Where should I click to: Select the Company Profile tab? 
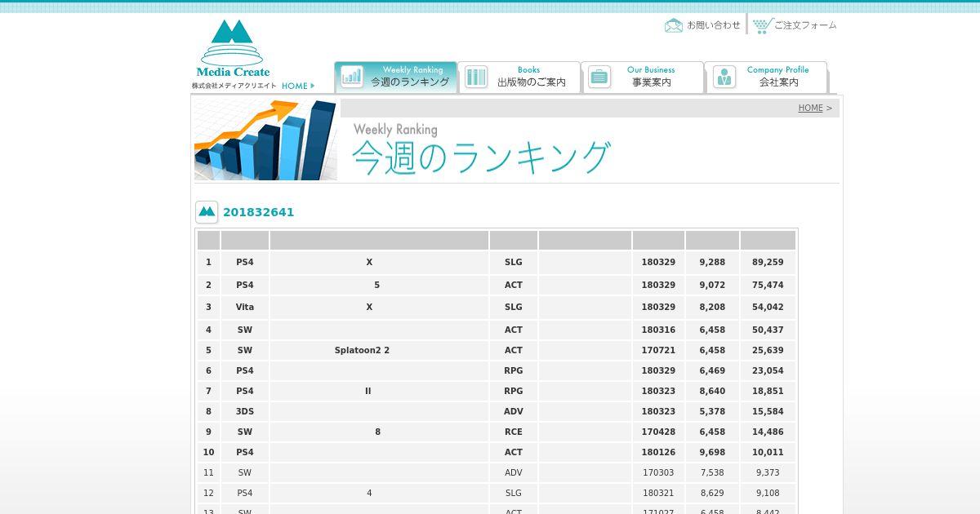pyautogui.click(x=766, y=77)
